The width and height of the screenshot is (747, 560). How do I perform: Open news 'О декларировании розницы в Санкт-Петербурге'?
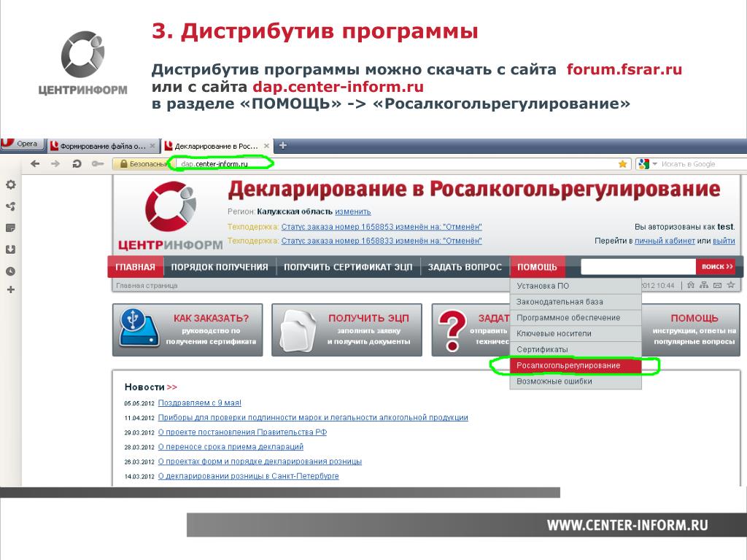coord(248,476)
